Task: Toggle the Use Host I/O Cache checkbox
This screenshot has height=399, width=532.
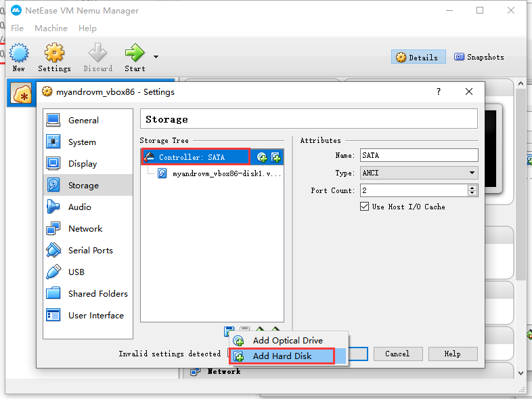Action: coord(364,207)
